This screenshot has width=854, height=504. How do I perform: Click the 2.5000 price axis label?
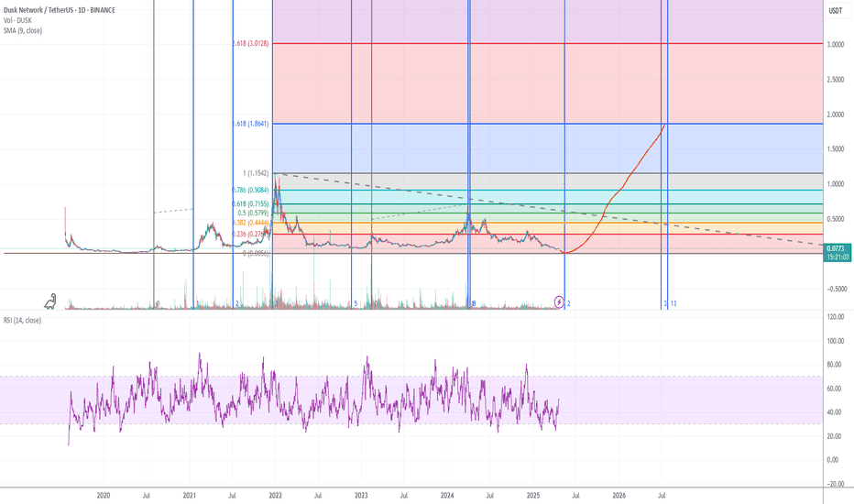(835, 80)
